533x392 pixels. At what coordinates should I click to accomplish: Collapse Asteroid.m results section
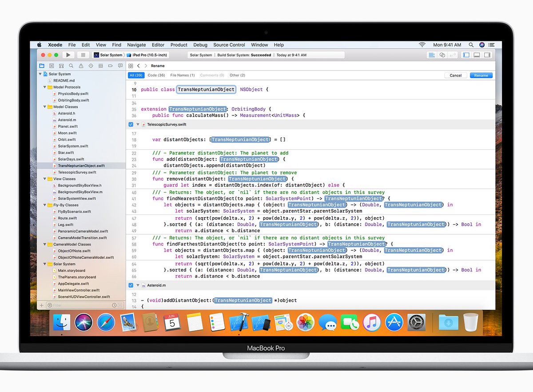pyautogui.click(x=138, y=285)
